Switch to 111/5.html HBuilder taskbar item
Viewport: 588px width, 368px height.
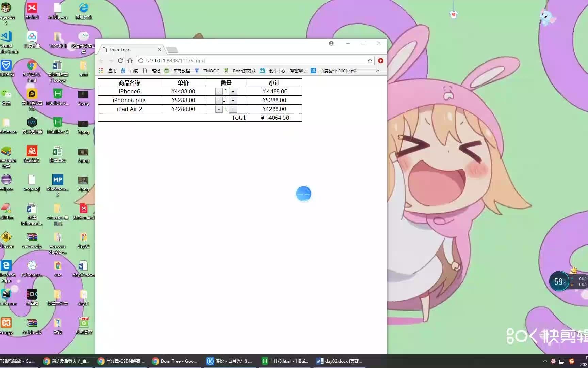click(285, 361)
